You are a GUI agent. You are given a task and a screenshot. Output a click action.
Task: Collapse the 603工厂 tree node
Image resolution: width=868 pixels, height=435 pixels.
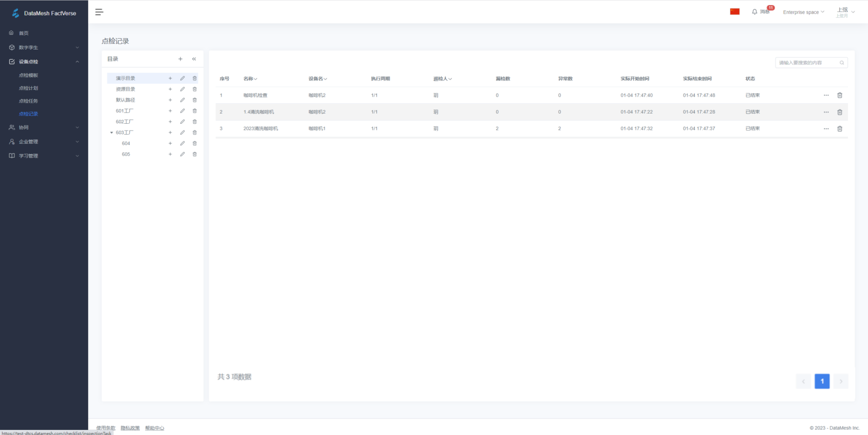pyautogui.click(x=111, y=133)
